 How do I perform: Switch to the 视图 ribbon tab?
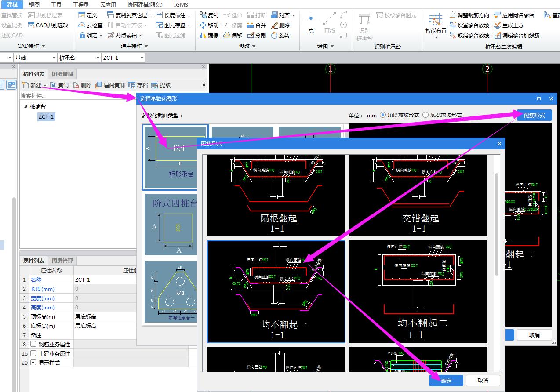pos(34,4)
